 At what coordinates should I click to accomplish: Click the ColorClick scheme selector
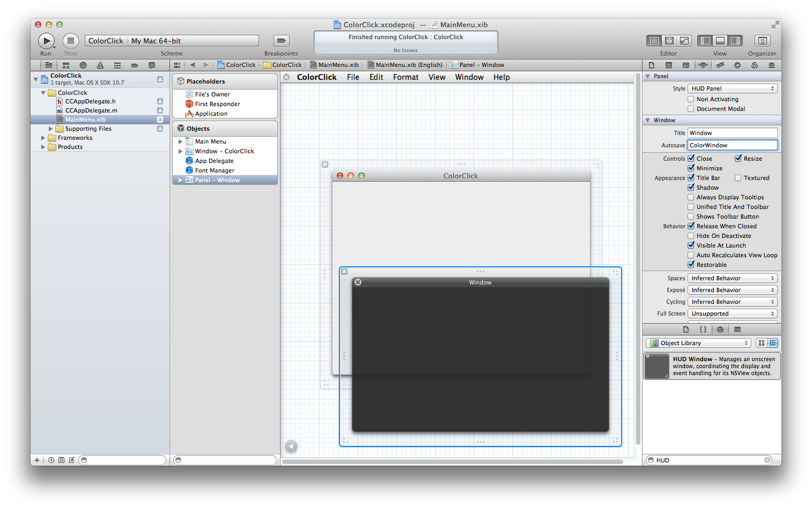106,41
